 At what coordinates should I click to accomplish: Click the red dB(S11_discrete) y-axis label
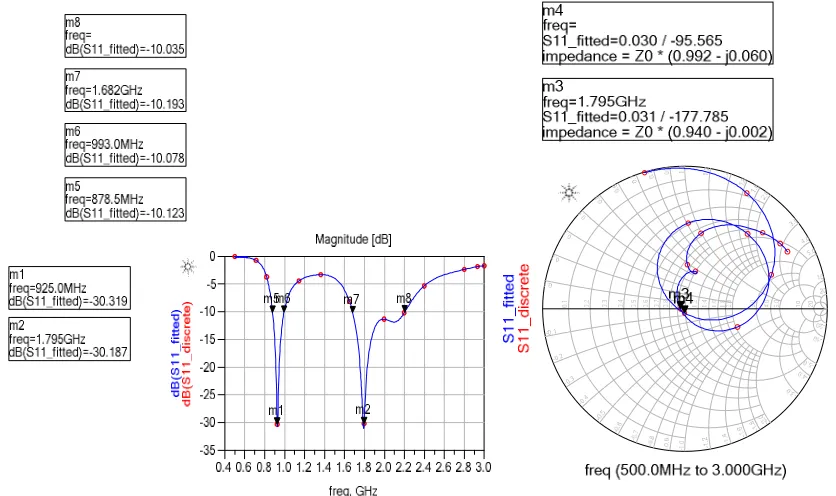click(x=187, y=354)
